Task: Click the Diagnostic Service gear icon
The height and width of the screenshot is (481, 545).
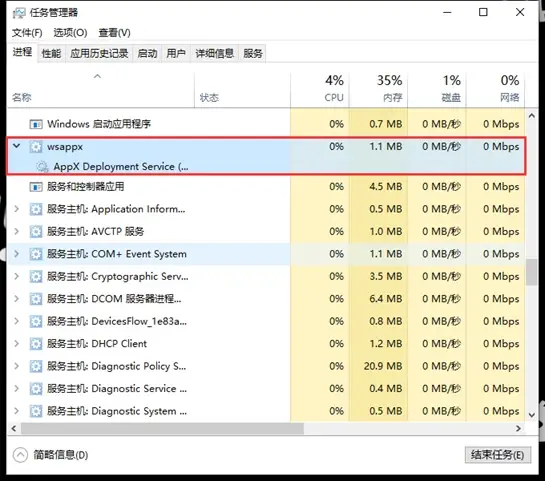Action: tap(35, 389)
